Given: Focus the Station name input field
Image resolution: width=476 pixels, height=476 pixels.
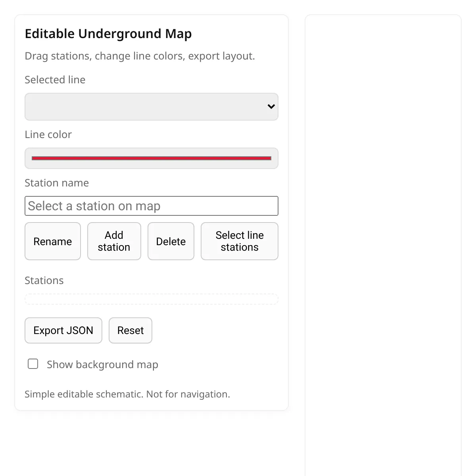Looking at the screenshot, I should click(152, 206).
